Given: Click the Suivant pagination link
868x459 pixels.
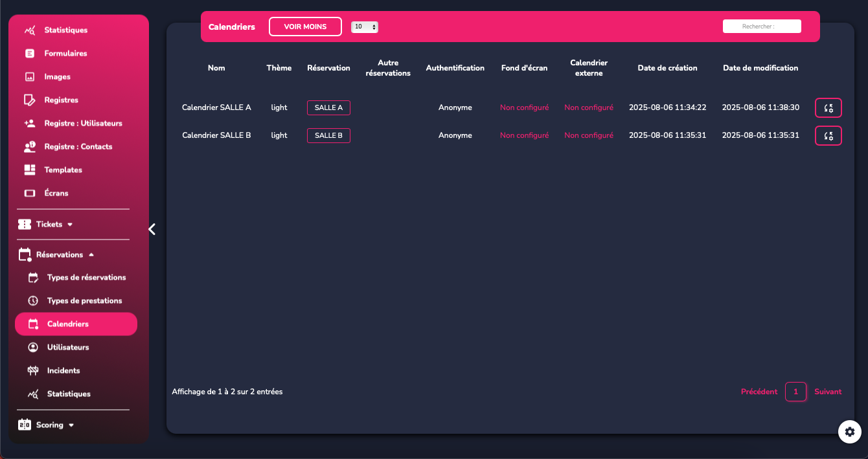Looking at the screenshot, I should [828, 392].
